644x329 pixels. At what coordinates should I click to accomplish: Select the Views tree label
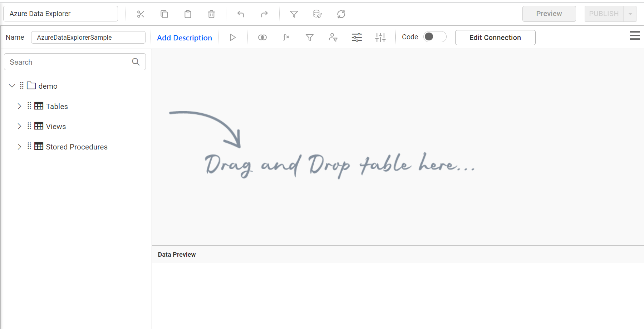point(56,127)
